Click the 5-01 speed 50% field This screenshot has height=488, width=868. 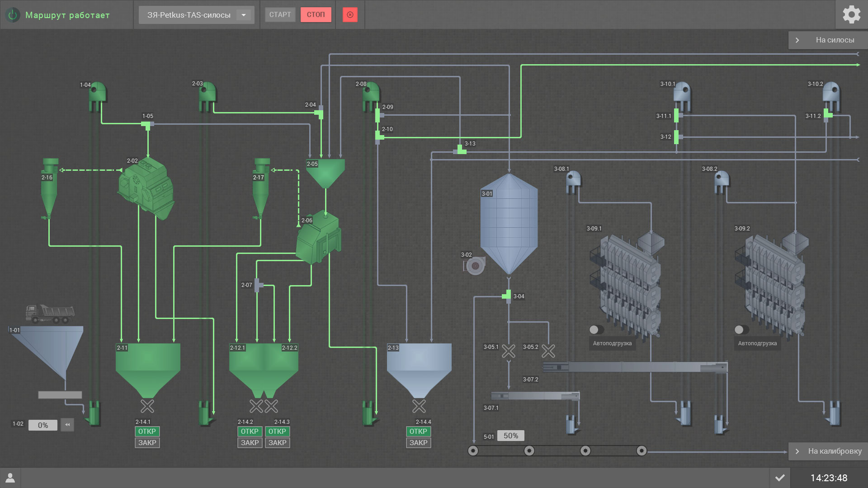[511, 436]
